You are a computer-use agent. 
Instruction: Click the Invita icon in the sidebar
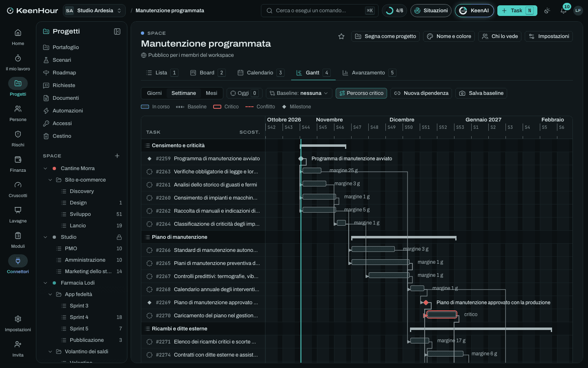[18, 344]
